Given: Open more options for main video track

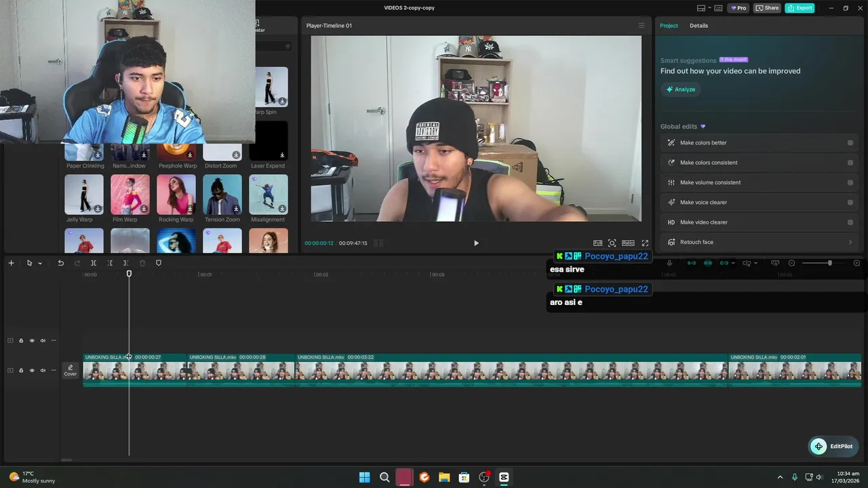Looking at the screenshot, I should 54,370.
